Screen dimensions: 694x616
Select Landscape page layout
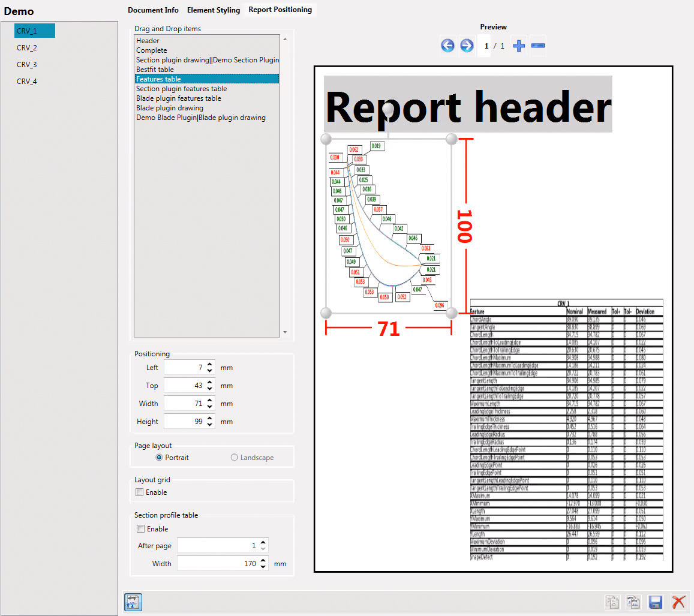(x=235, y=458)
